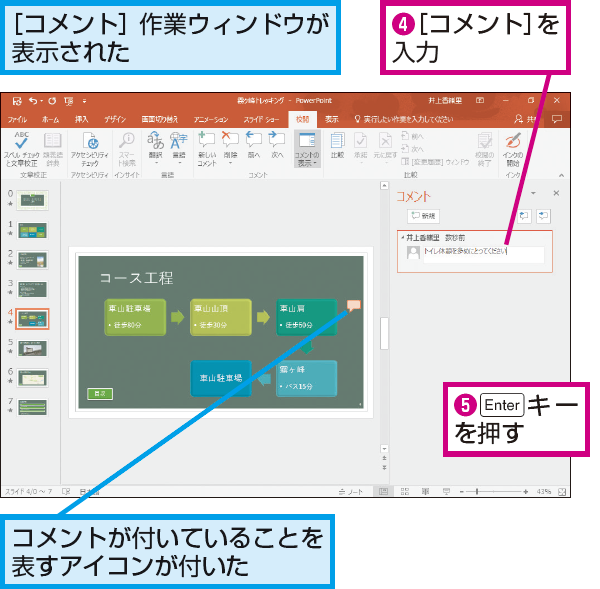The height and width of the screenshot is (589, 600).
Task: Click the 目次 button on the slide
Action: pyautogui.click(x=100, y=394)
